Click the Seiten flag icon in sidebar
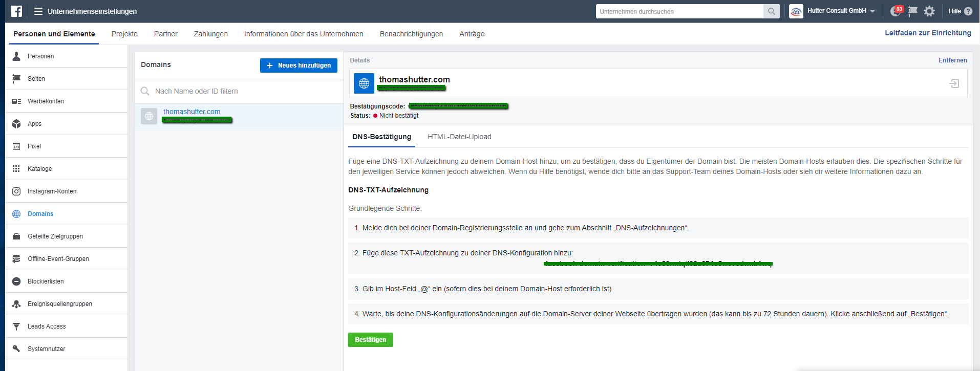980x371 pixels. (x=16, y=79)
